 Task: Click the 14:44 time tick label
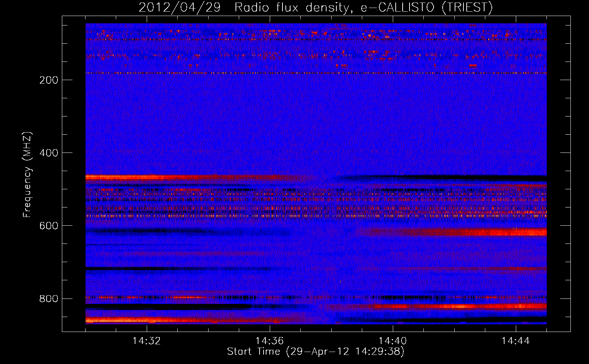point(516,341)
